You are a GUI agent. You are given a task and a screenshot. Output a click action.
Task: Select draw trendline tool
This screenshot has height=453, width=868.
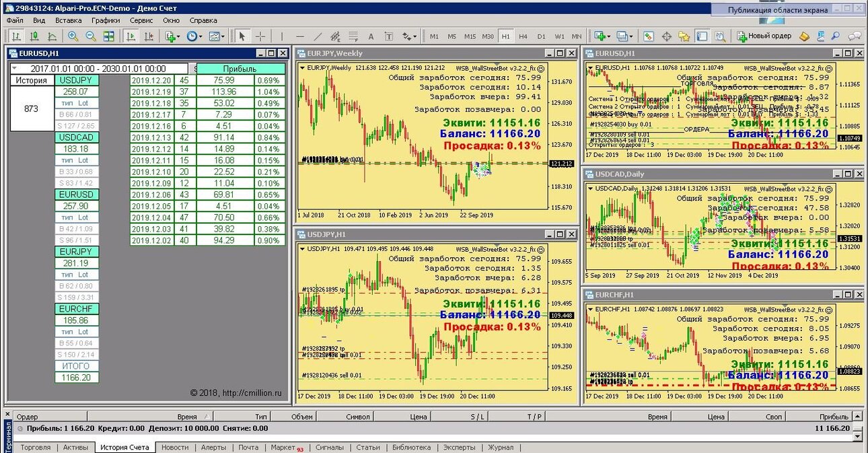pyautogui.click(x=318, y=36)
